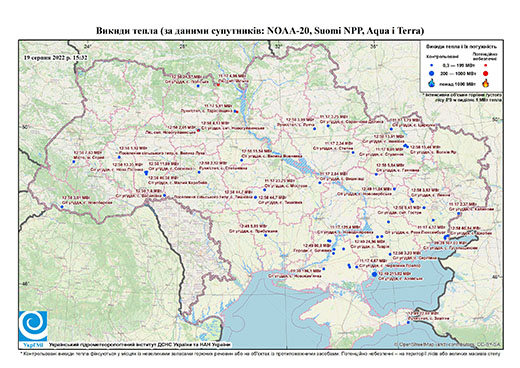Click the blue 7.83 MW marker in the west

(74, 162)
